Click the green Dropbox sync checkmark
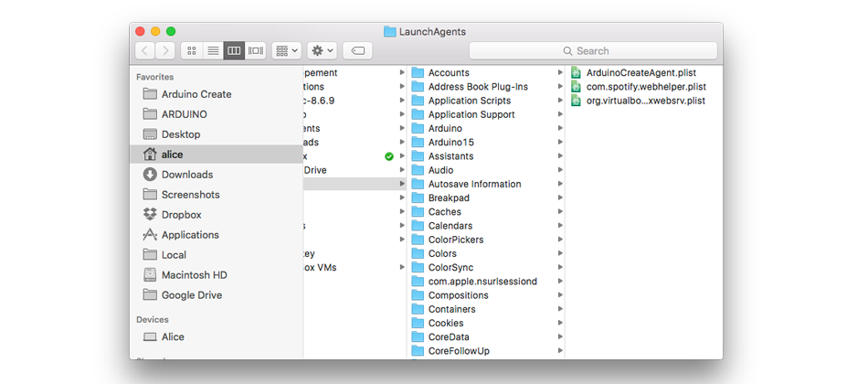 click(388, 156)
